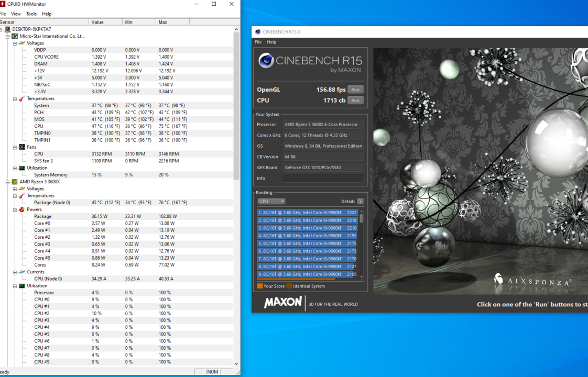Collapse the Micro-Star International tree node
This screenshot has height=377, width=588.
pyautogui.click(x=7, y=36)
